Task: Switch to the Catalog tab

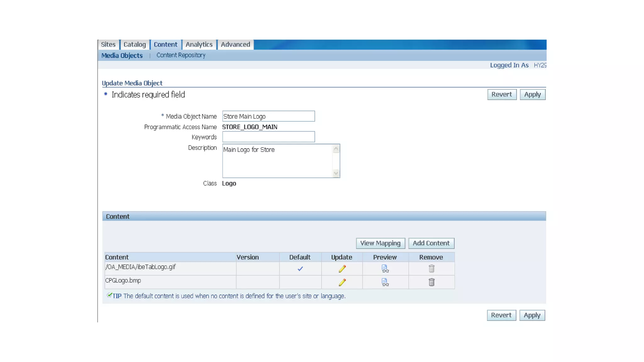Action: [x=135, y=45]
